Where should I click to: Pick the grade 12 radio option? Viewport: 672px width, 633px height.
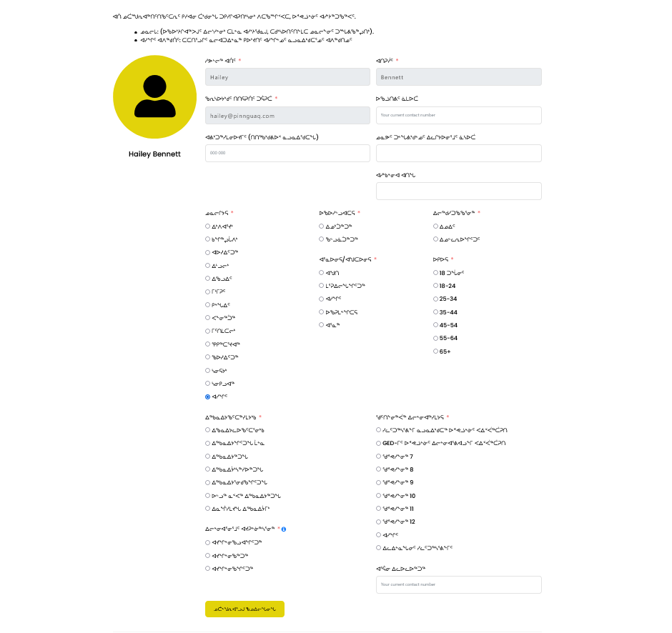[x=379, y=522]
